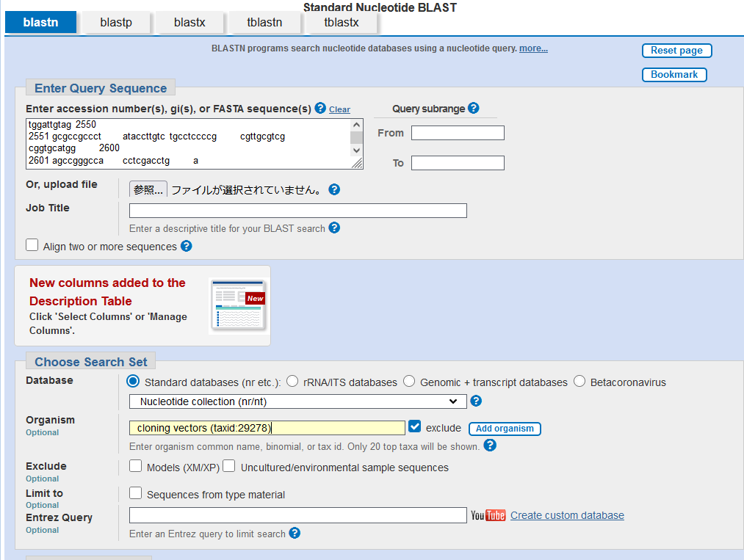Click New columns added to Description Table text
744x560 pixels.
pos(107,291)
